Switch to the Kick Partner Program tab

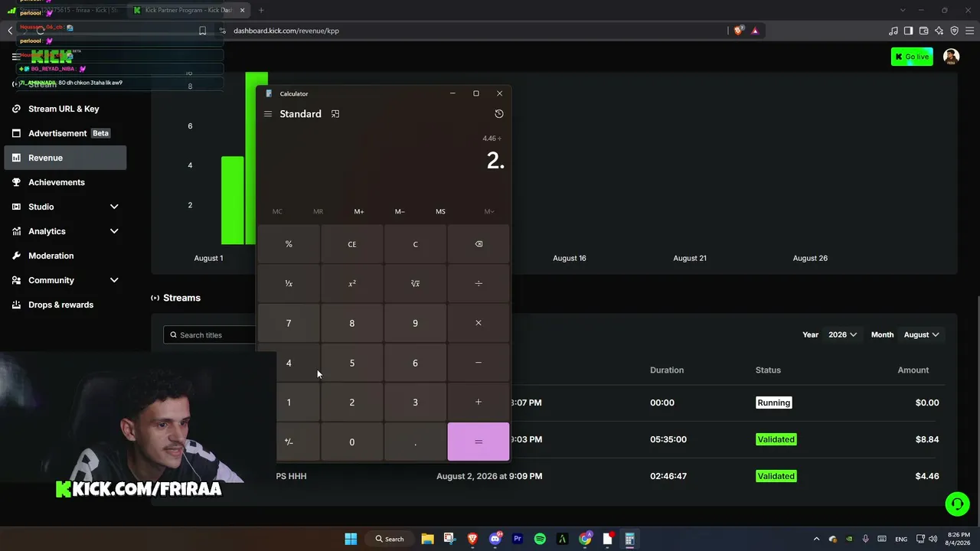(187, 10)
